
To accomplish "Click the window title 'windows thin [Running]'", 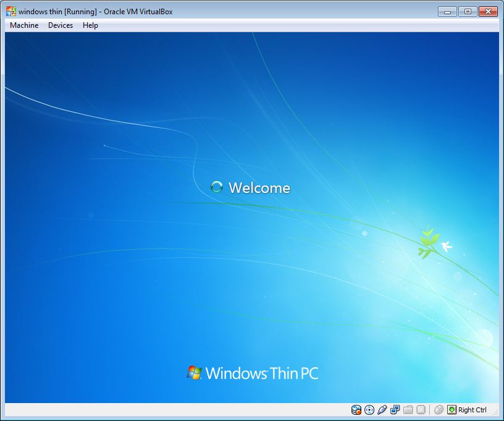I will [57, 12].
